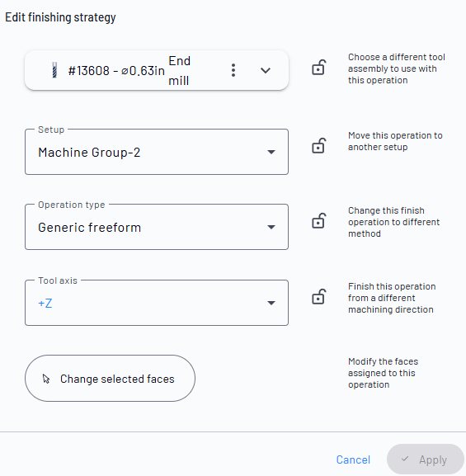Select the Generic freeform operation field
The width and height of the screenshot is (466, 476).
(157, 227)
